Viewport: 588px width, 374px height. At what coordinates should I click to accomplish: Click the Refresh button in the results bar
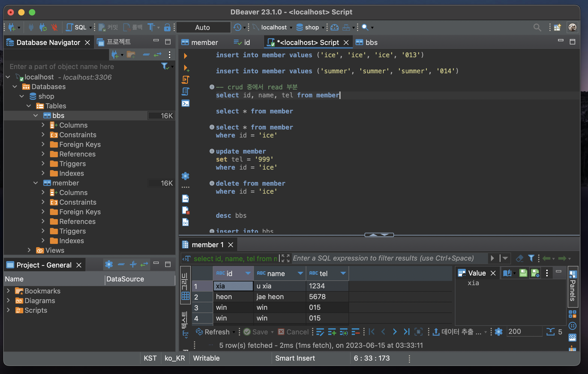(x=213, y=332)
